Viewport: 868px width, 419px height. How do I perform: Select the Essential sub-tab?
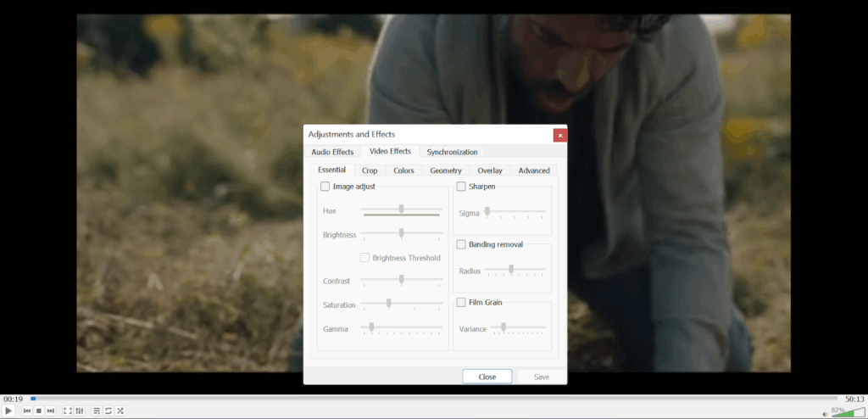332,170
